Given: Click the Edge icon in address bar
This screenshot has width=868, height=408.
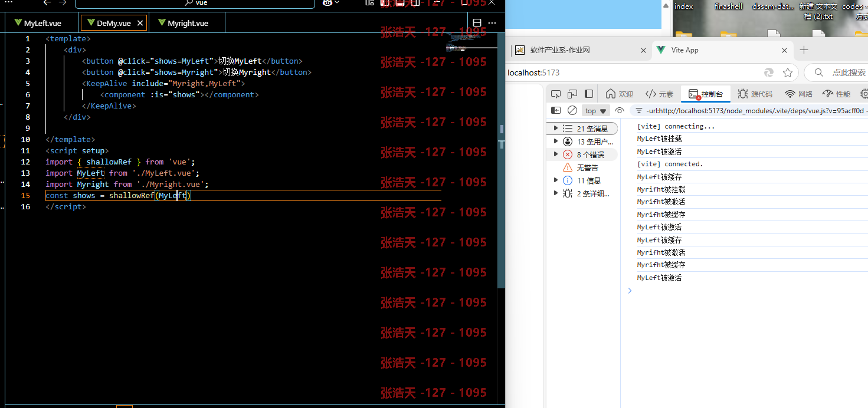Looking at the screenshot, I should [x=769, y=73].
